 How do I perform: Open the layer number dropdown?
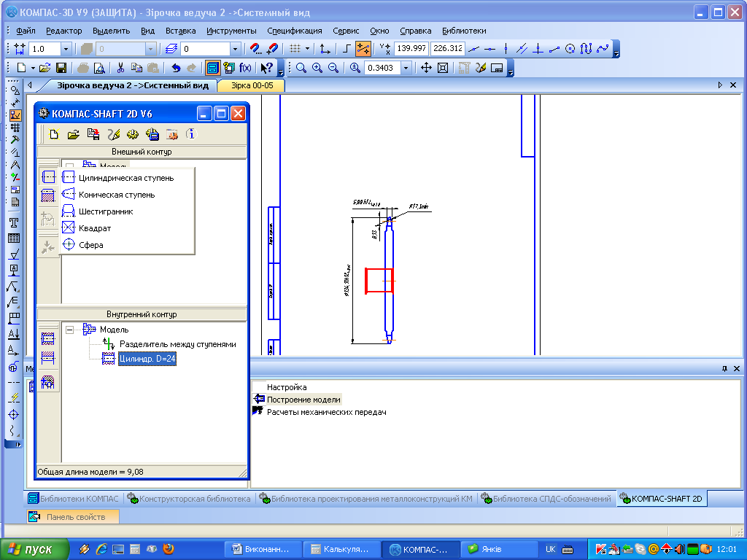235,49
